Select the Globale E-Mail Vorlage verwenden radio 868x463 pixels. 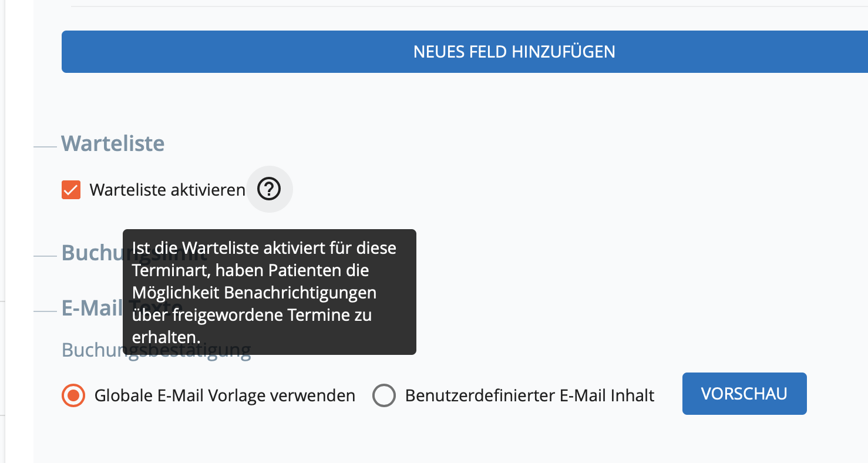point(73,395)
